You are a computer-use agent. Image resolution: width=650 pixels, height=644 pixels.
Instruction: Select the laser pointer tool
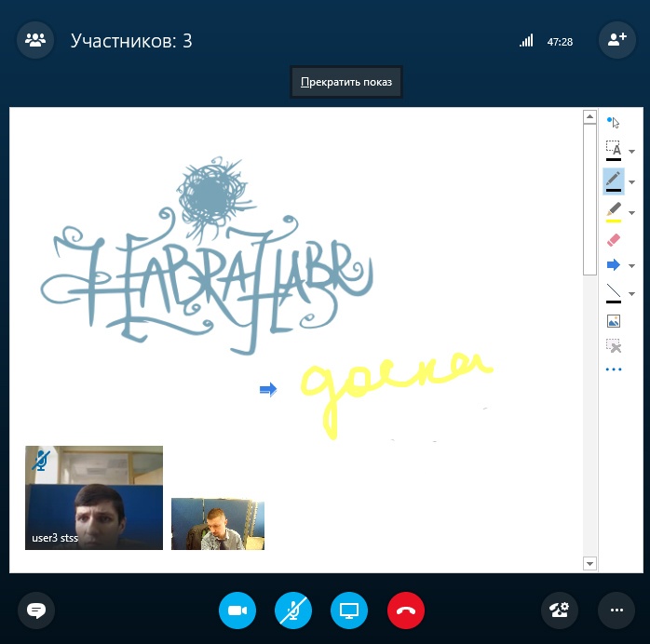pyautogui.click(x=613, y=122)
